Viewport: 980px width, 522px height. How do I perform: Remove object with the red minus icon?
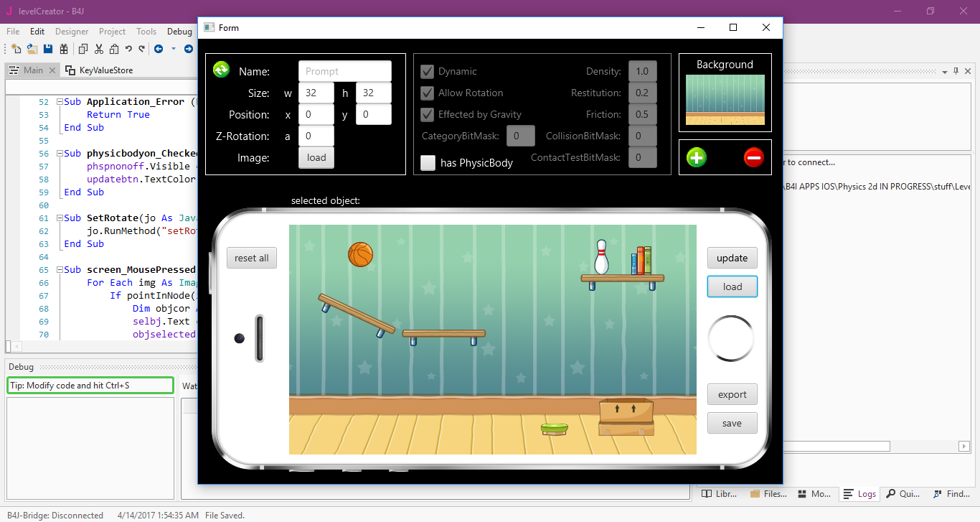[754, 157]
